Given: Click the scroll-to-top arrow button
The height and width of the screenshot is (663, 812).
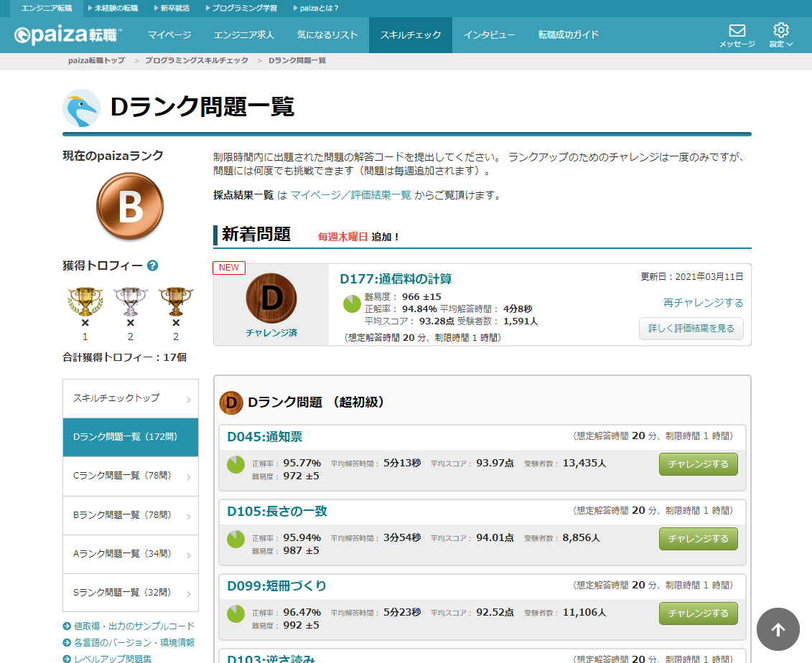Looking at the screenshot, I should pyautogui.click(x=778, y=629).
